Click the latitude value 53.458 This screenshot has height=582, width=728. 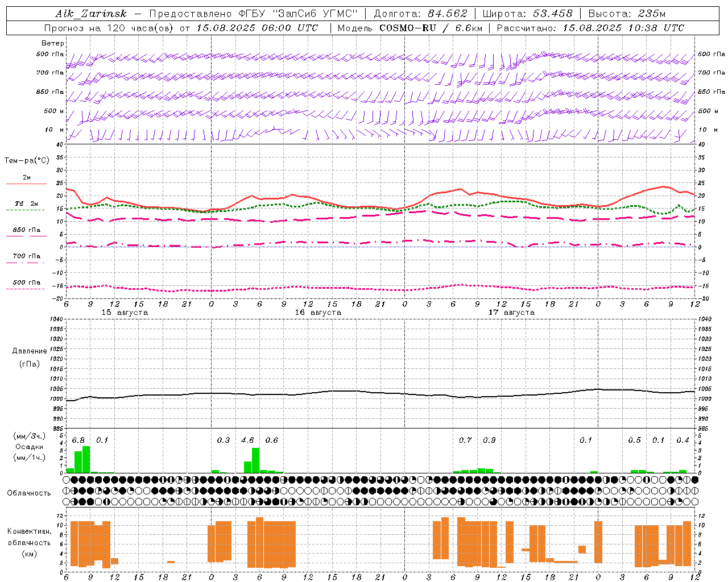point(553,14)
